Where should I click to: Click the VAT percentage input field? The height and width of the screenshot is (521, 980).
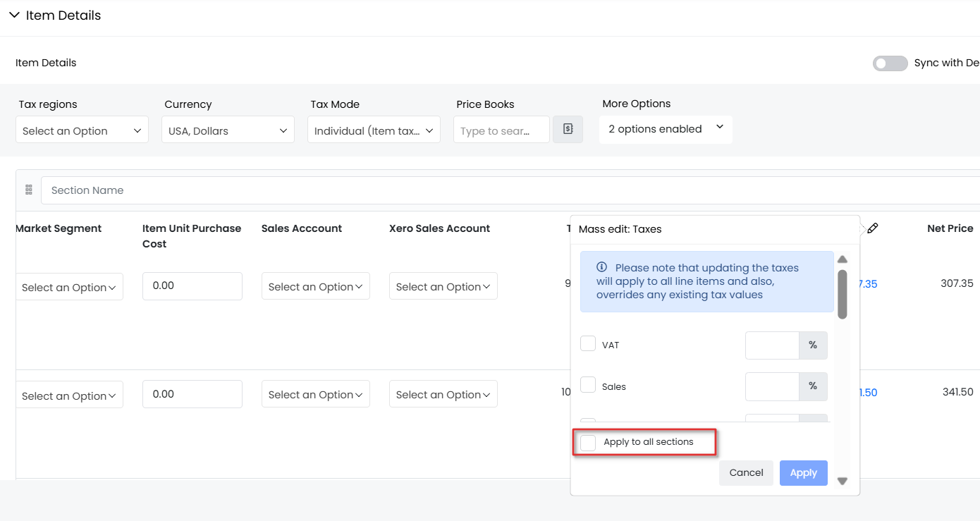point(772,345)
